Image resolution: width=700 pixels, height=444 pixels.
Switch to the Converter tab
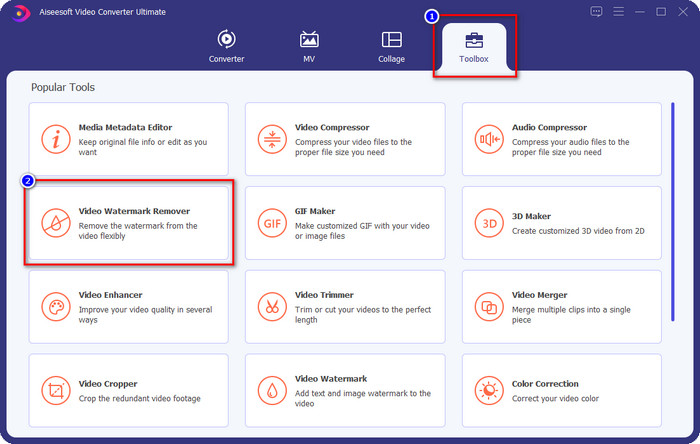click(x=226, y=47)
